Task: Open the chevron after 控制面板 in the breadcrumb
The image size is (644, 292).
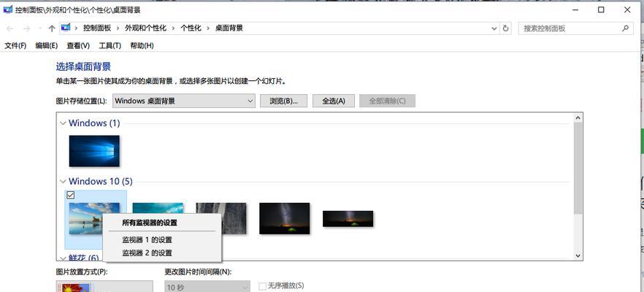Action: pyautogui.click(x=118, y=28)
